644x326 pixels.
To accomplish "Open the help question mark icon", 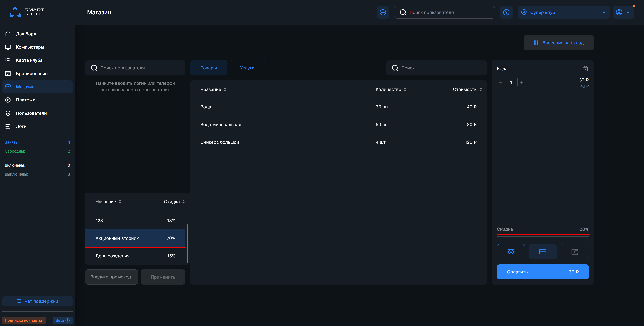I will click(x=506, y=12).
